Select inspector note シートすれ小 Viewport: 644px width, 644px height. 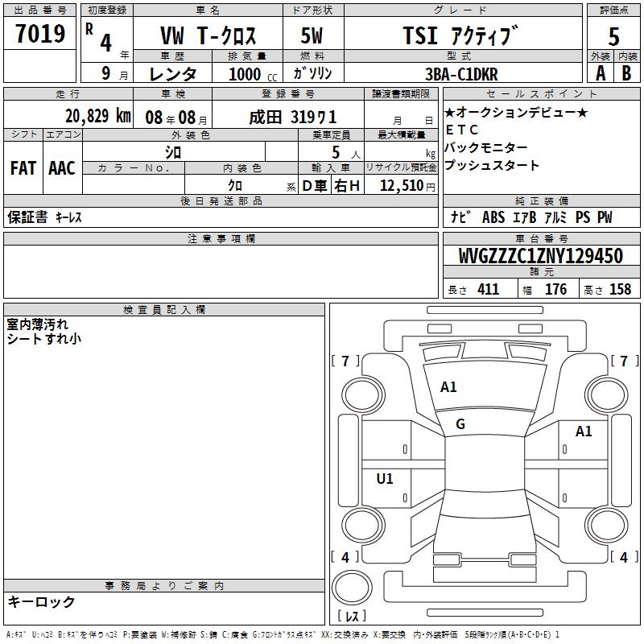point(44,339)
